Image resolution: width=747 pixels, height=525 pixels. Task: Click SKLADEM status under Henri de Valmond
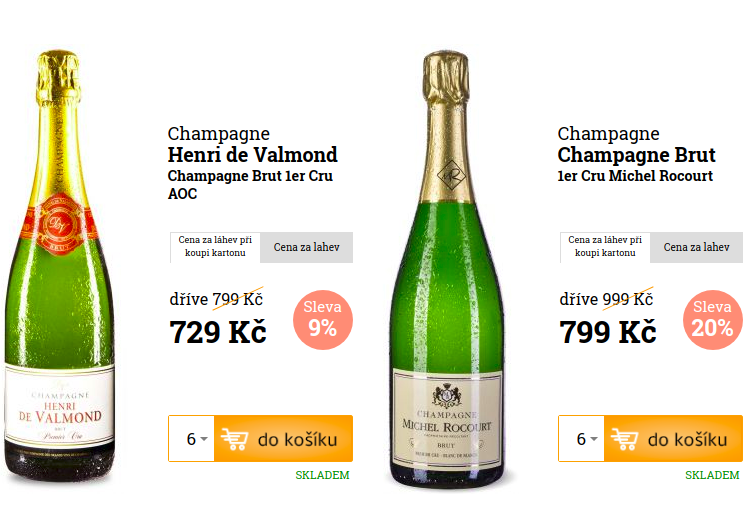point(322,475)
